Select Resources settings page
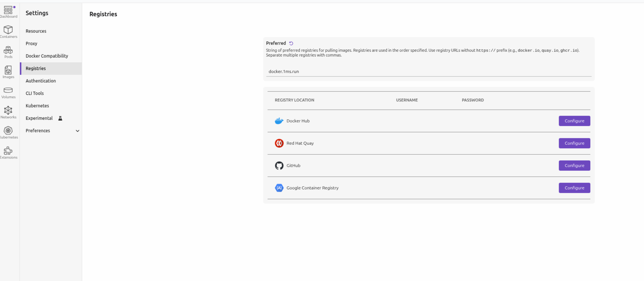 pyautogui.click(x=36, y=31)
